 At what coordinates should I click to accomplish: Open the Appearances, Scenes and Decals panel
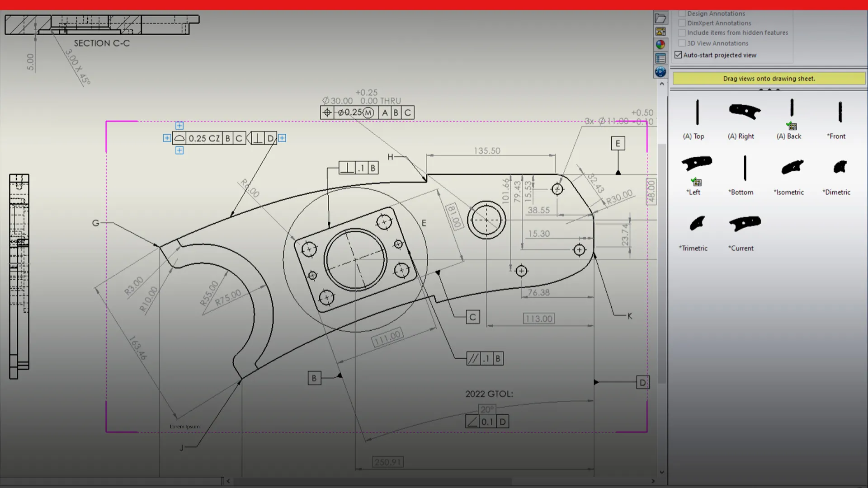click(660, 44)
